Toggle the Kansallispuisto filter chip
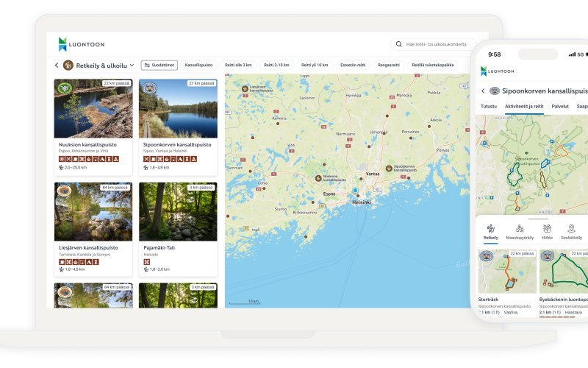Image resolution: width=588 pixels, height=368 pixels. (x=198, y=66)
